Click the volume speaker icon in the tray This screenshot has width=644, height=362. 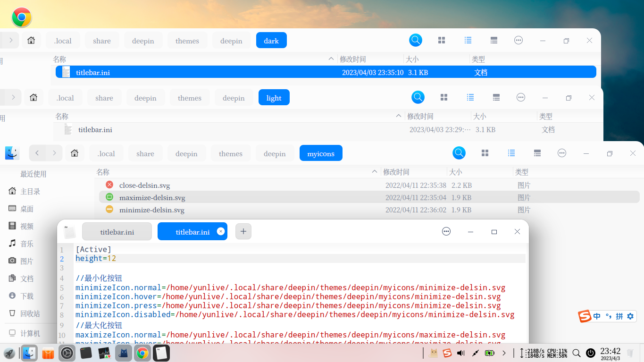click(461, 353)
